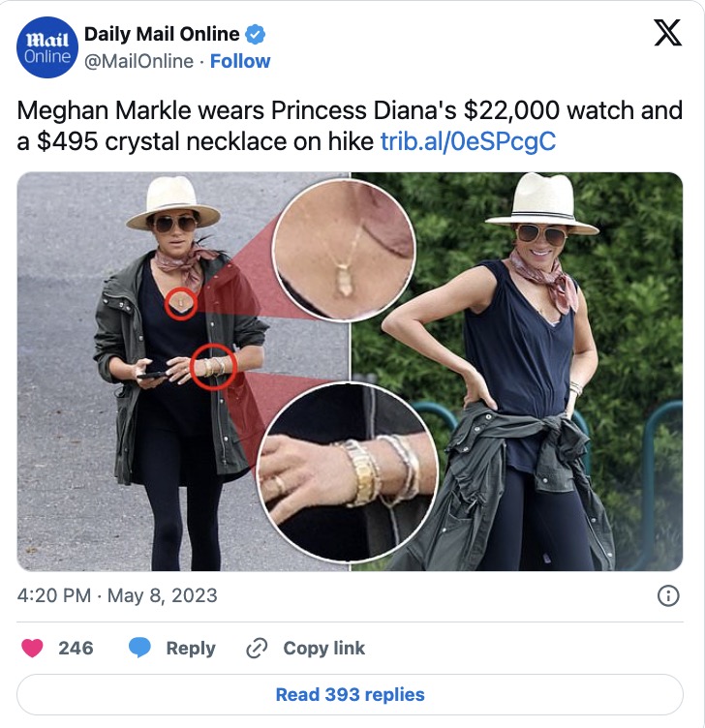Click the @MailOnline handle
The image size is (705, 728).
[138, 61]
